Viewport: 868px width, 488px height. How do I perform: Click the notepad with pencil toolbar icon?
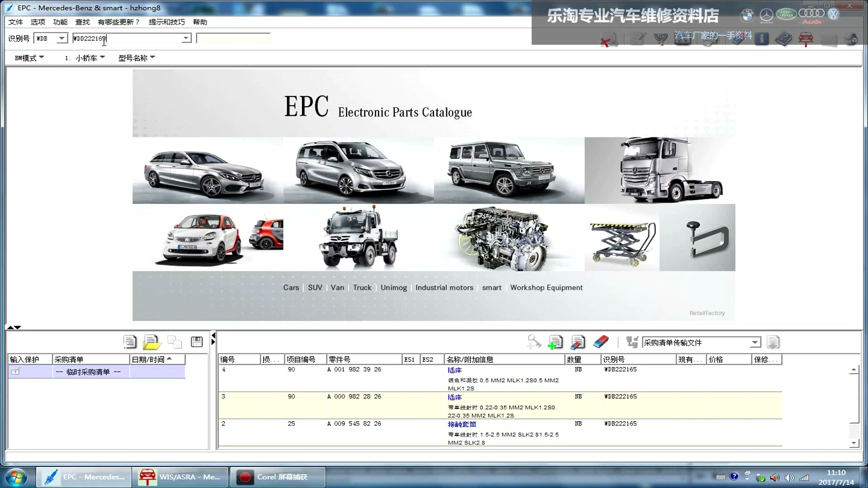637,39
